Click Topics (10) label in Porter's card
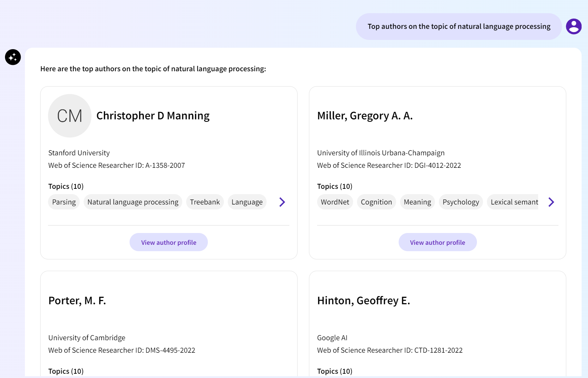Screen dimensions: 588x378 pyautogui.click(x=66, y=371)
